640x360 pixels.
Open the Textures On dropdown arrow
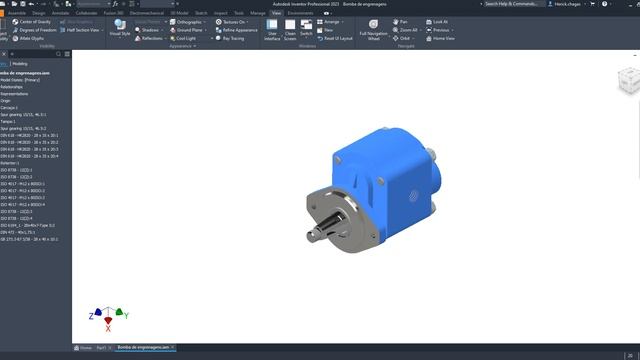coord(247,22)
